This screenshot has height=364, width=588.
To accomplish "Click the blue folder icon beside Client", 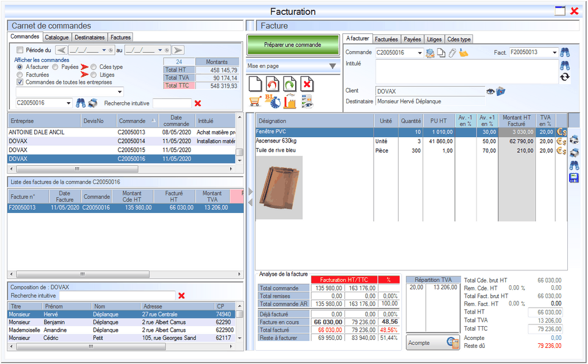I will (501, 91).
